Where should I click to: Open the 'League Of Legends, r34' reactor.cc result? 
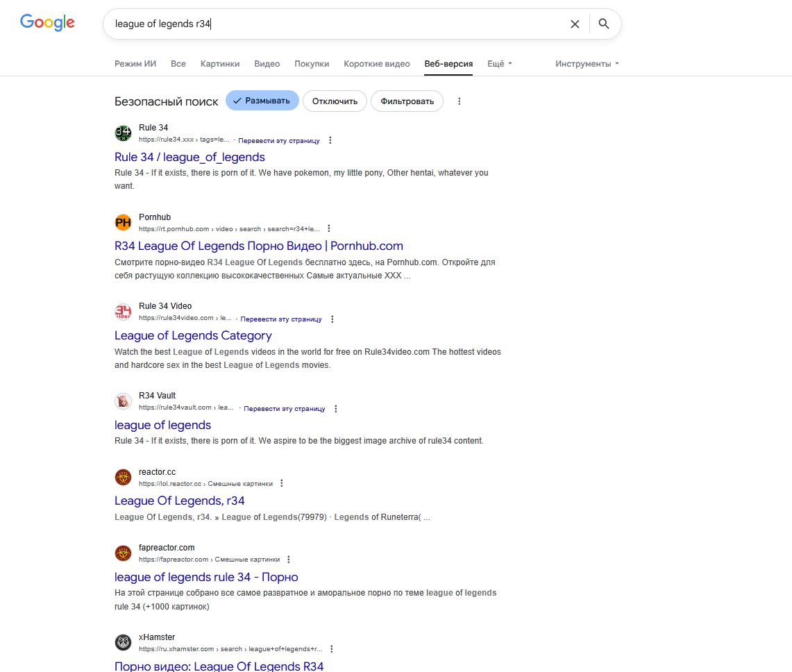click(x=179, y=501)
